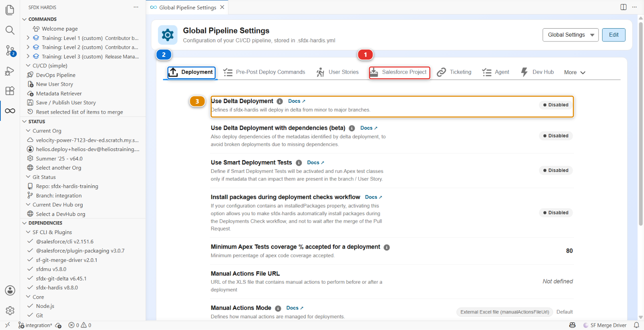Open SFDX Hardis panel ellipsis menu
The width and height of the screenshot is (644, 330).
(x=136, y=7)
